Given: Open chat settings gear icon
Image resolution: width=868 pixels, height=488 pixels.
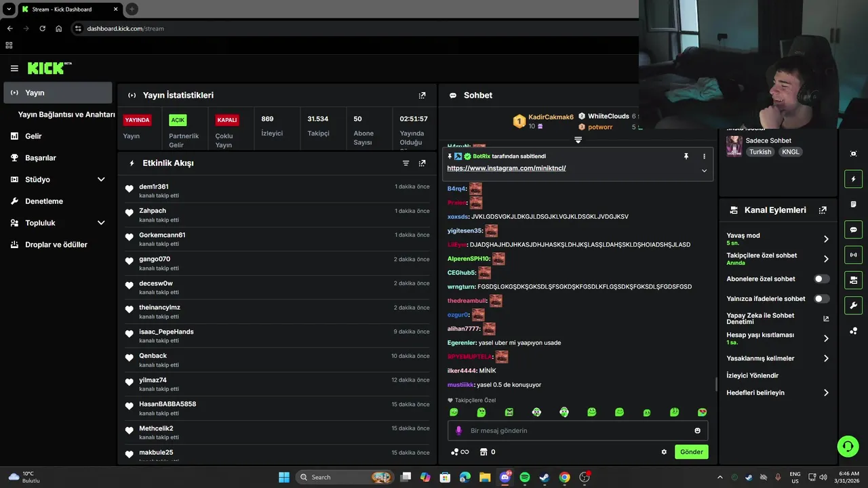Looking at the screenshot, I should (664, 452).
